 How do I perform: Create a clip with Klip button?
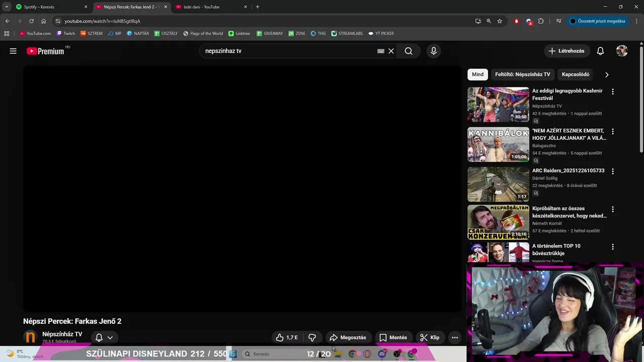(430, 337)
